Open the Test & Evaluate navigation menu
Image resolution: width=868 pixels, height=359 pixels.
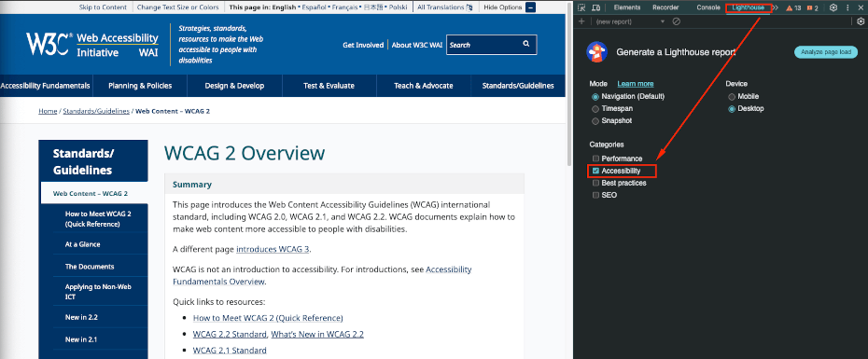[x=329, y=86]
